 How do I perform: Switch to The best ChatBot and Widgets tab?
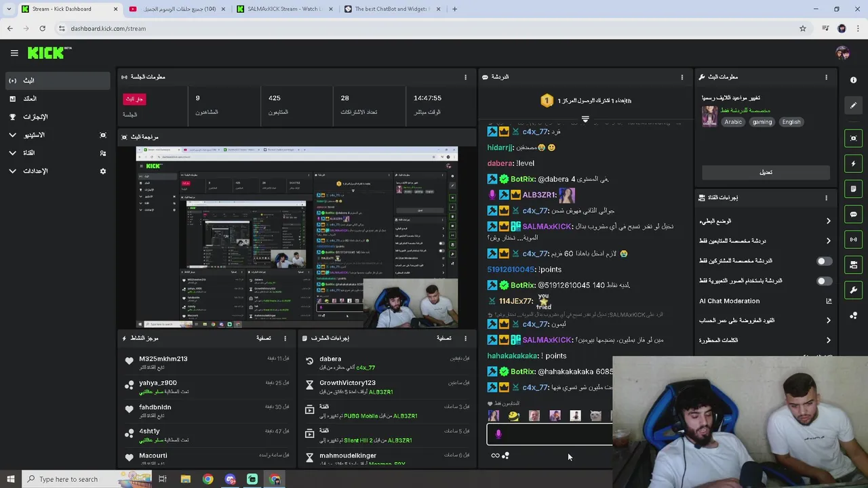click(392, 9)
